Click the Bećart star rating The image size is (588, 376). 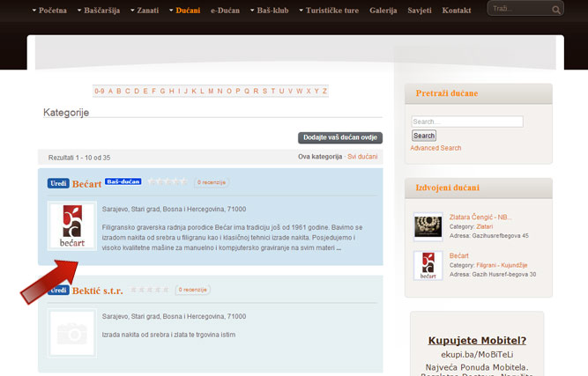(167, 182)
